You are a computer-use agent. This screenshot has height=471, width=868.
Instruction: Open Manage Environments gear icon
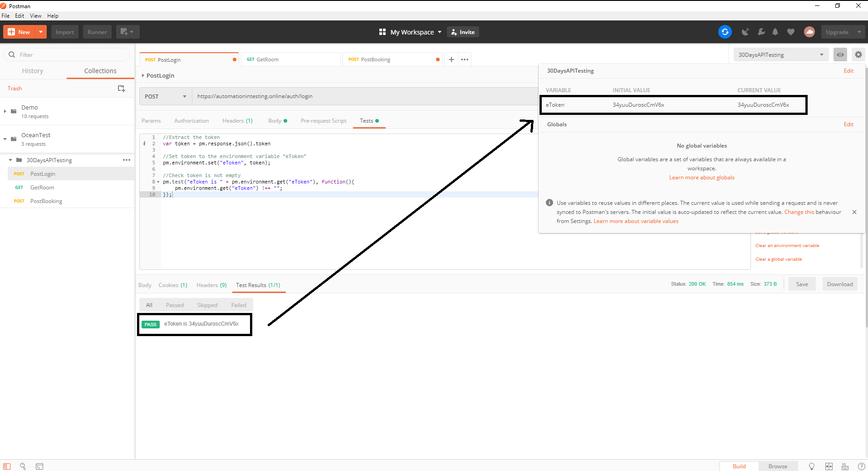pyautogui.click(x=858, y=55)
